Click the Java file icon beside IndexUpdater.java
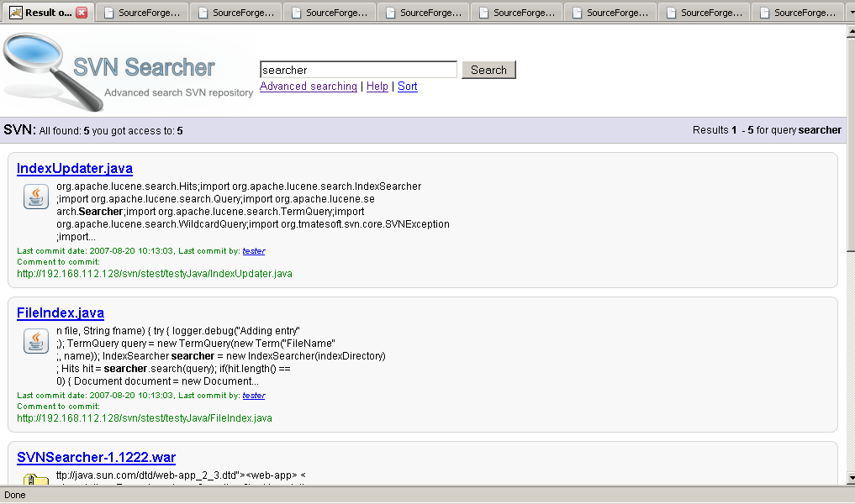Screen dimensions: 855x504 click(x=35, y=197)
